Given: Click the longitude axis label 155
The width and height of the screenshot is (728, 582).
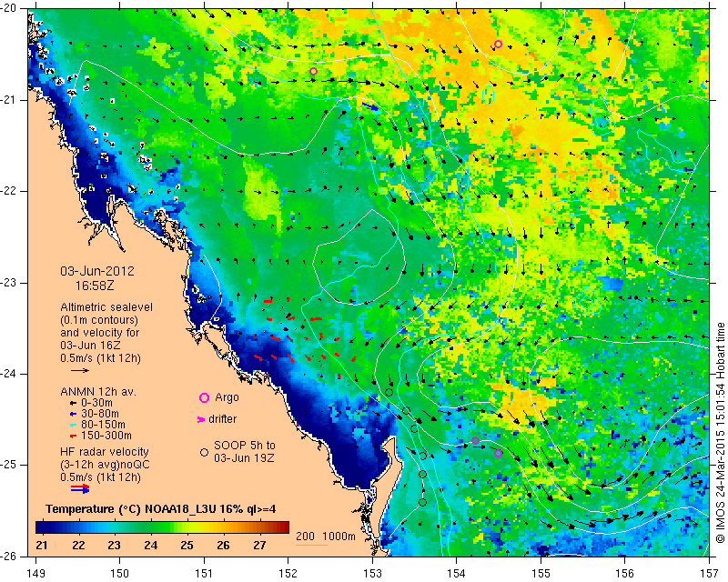Looking at the screenshot, I should [541, 574].
